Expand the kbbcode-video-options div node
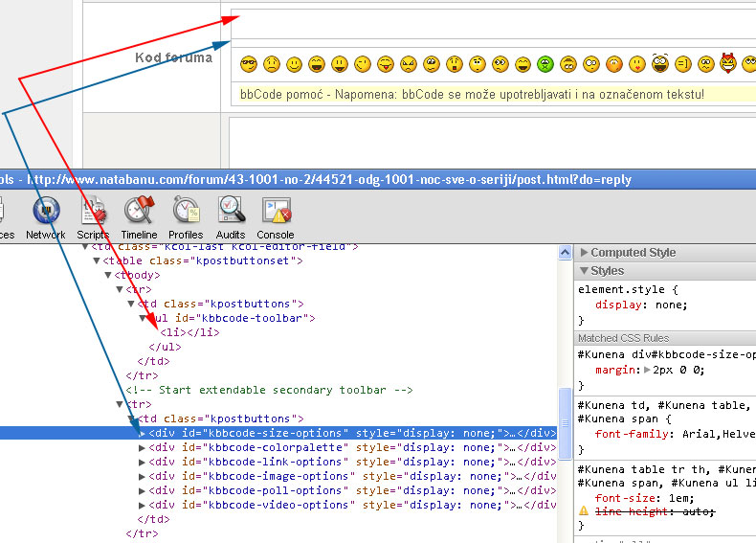This screenshot has width=756, height=543. point(143,506)
